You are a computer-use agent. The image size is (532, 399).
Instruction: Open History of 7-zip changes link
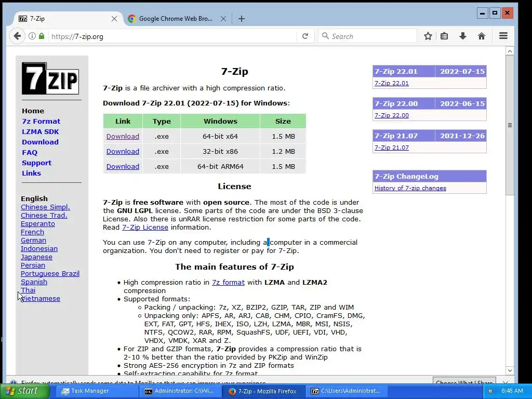410,188
